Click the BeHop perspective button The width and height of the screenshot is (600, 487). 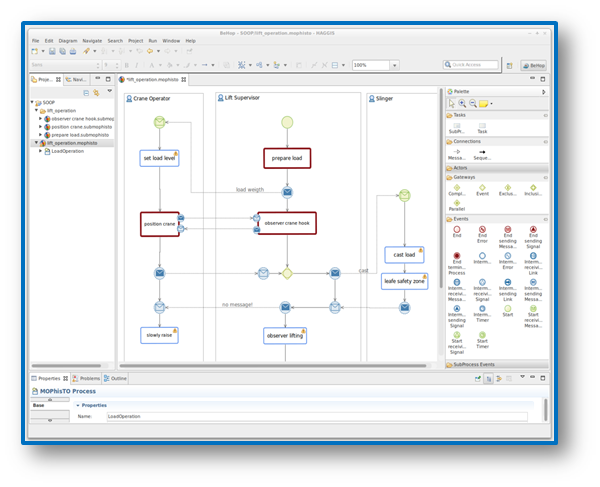[x=534, y=65]
